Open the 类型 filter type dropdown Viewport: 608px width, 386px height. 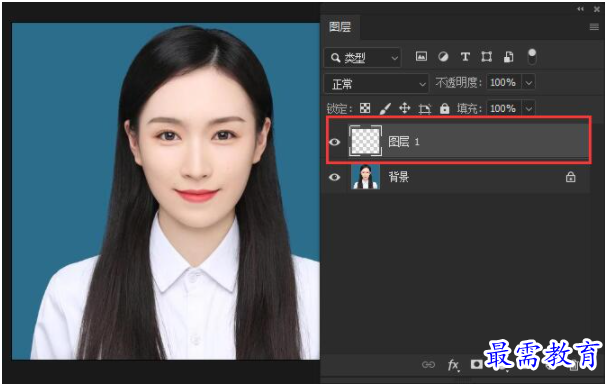363,58
